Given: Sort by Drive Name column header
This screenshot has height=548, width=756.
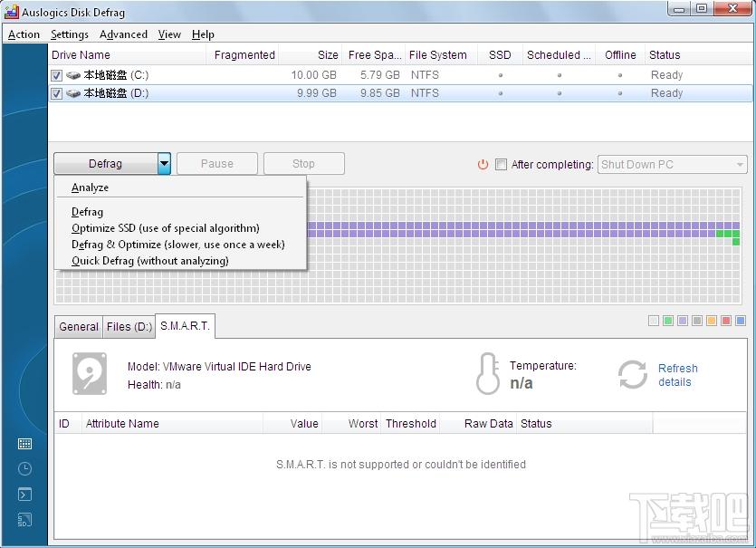Looking at the screenshot, I should tap(128, 55).
